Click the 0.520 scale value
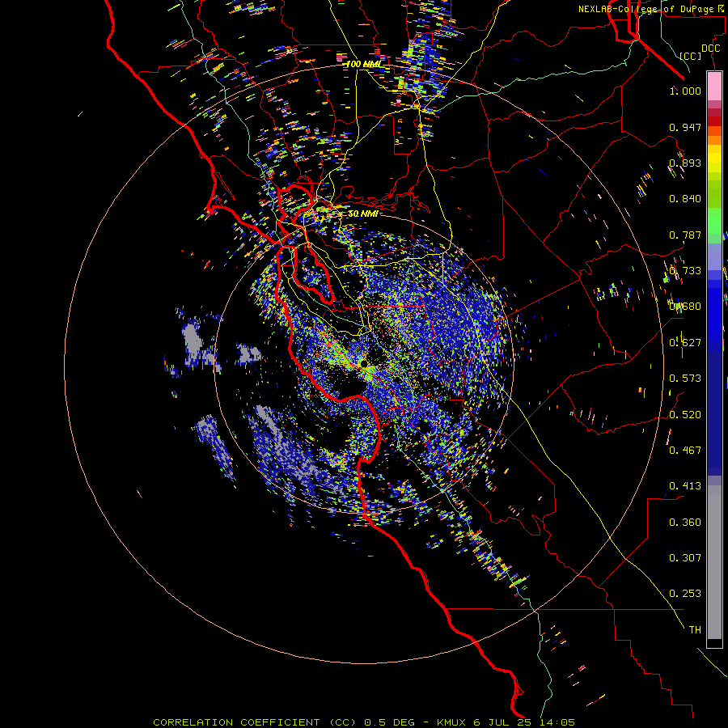The width and height of the screenshot is (728, 728). click(x=685, y=415)
